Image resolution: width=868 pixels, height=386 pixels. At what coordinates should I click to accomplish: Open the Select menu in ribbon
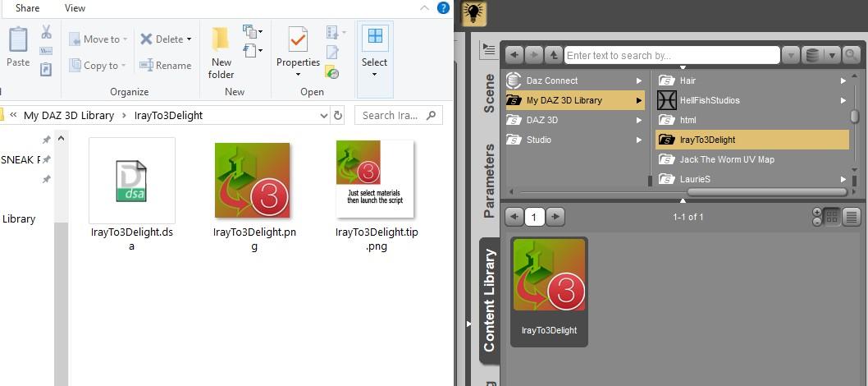375,59
